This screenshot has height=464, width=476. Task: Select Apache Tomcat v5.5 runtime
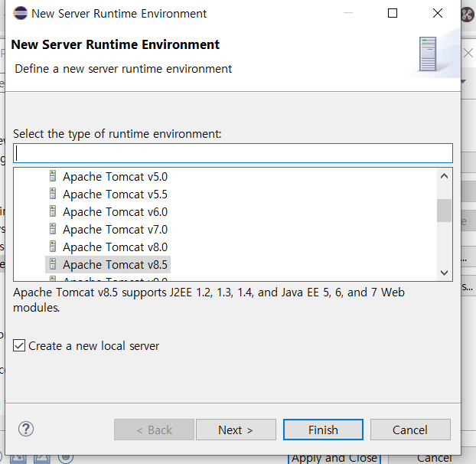pos(115,194)
